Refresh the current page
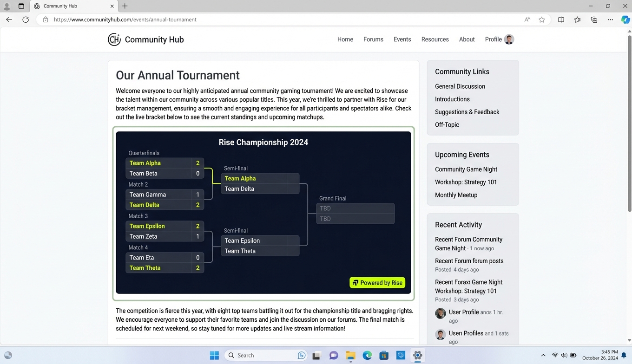This screenshot has height=364, width=632. 26,19
